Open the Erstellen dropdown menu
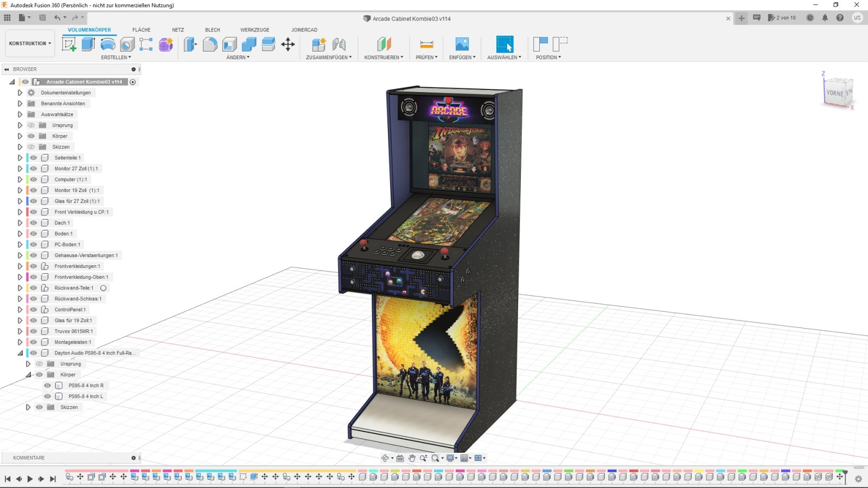Screen dimensions: 868x488 (x=116, y=57)
